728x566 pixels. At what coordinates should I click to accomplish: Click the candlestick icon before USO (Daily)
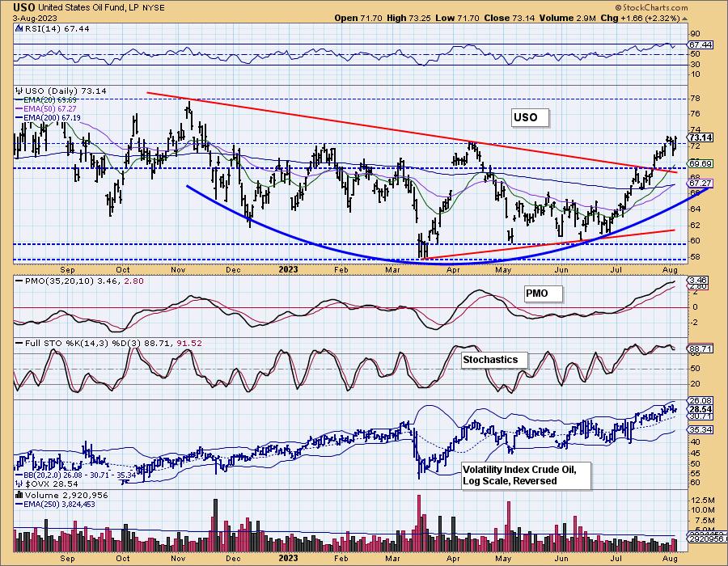click(x=19, y=91)
